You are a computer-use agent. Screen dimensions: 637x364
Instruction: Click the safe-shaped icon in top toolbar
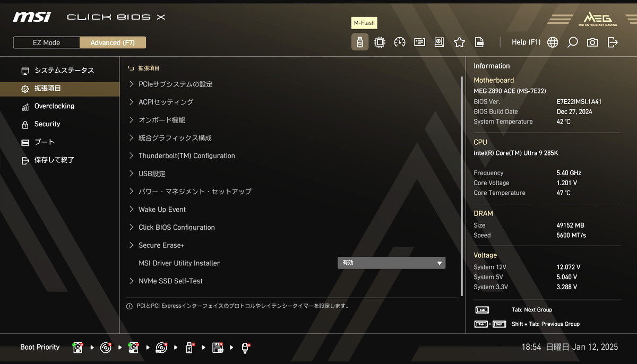[440, 42]
